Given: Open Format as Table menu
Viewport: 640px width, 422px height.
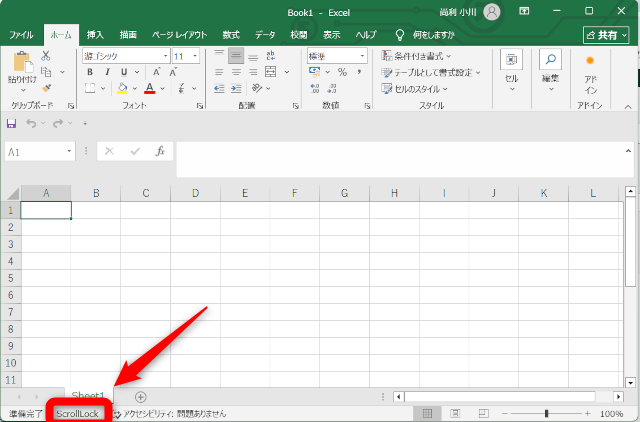Looking at the screenshot, I should [431, 73].
